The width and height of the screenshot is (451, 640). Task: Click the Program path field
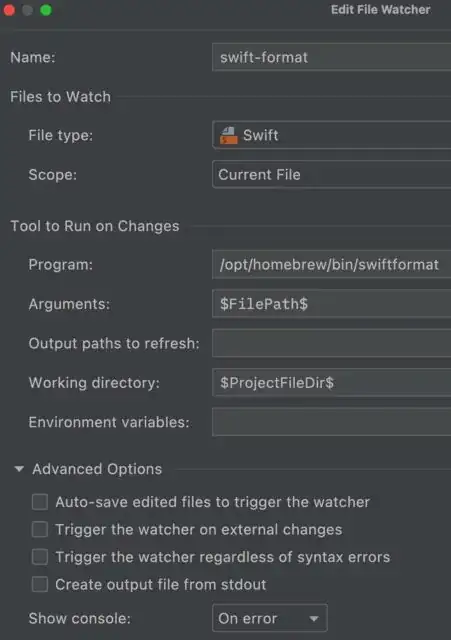[331, 265]
